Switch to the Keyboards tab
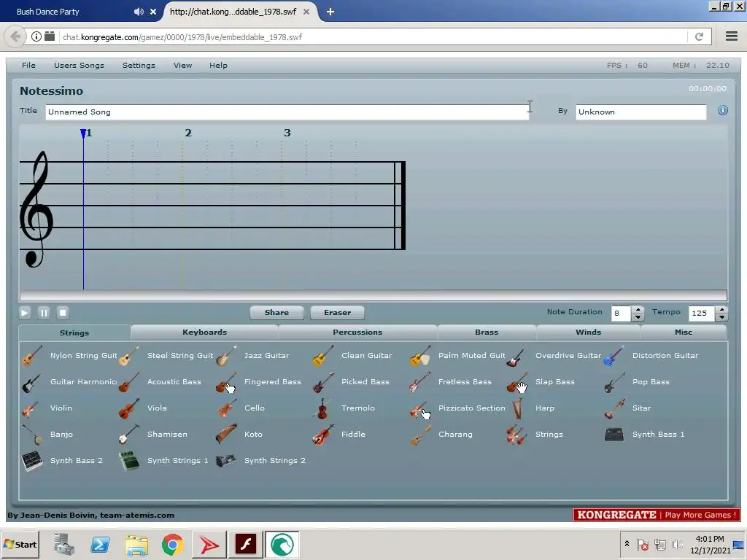 pos(204,332)
